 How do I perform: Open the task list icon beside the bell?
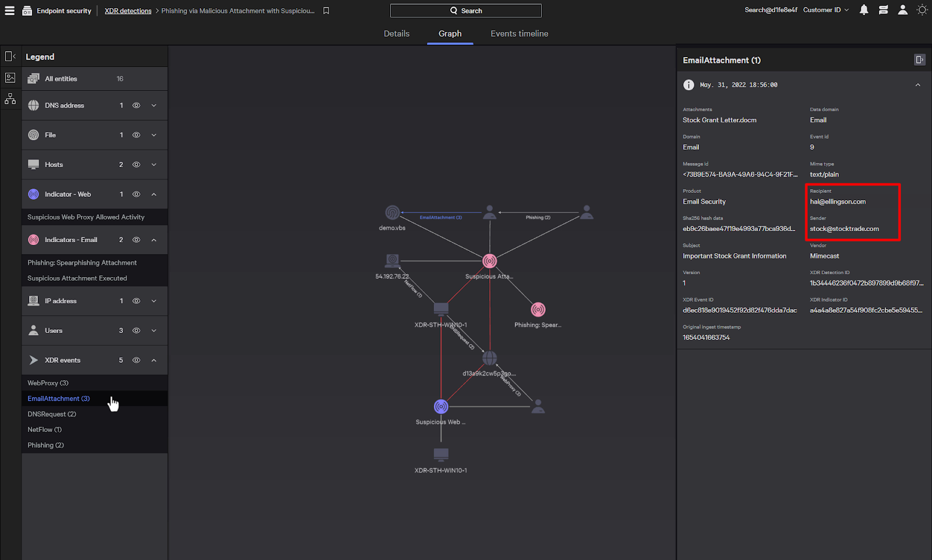click(x=884, y=10)
